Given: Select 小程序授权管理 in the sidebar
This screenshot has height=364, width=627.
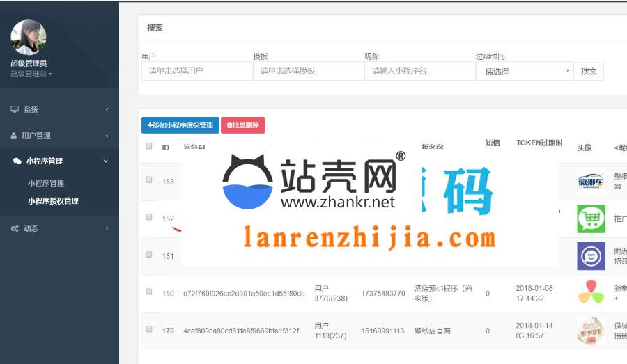Looking at the screenshot, I should click(53, 201).
